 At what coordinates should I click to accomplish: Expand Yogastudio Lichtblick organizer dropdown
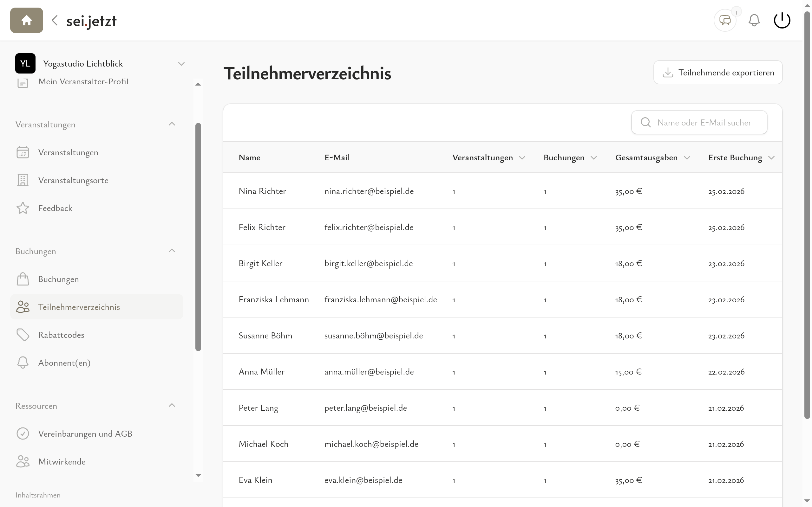point(181,64)
